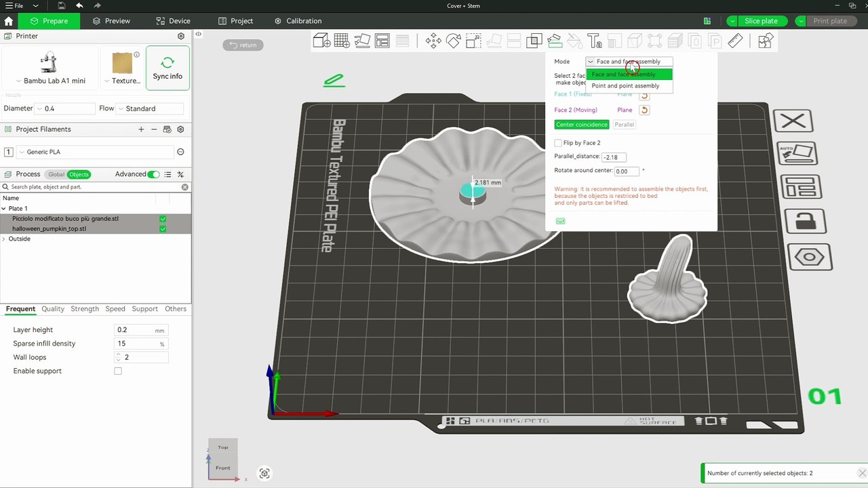This screenshot has height=488, width=868.
Task: Choose Point and point assembly option
Action: pos(625,86)
